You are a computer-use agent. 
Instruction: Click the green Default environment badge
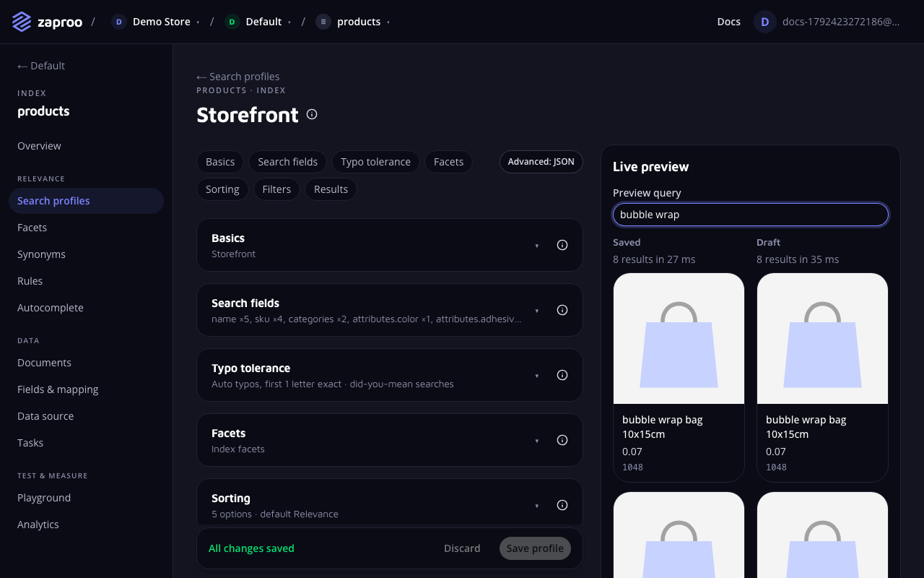click(232, 22)
